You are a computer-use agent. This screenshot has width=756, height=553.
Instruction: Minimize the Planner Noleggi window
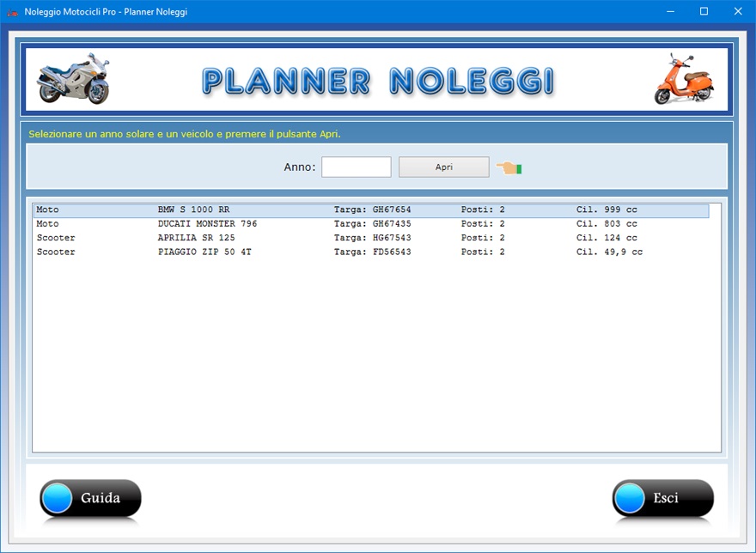(x=670, y=11)
